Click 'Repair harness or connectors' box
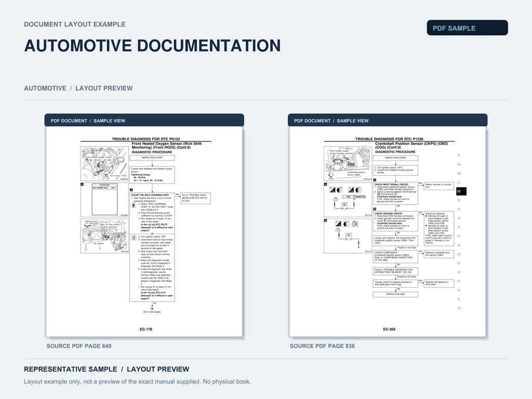Image resolution: width=532 pixels, height=399 pixels. 438,186
